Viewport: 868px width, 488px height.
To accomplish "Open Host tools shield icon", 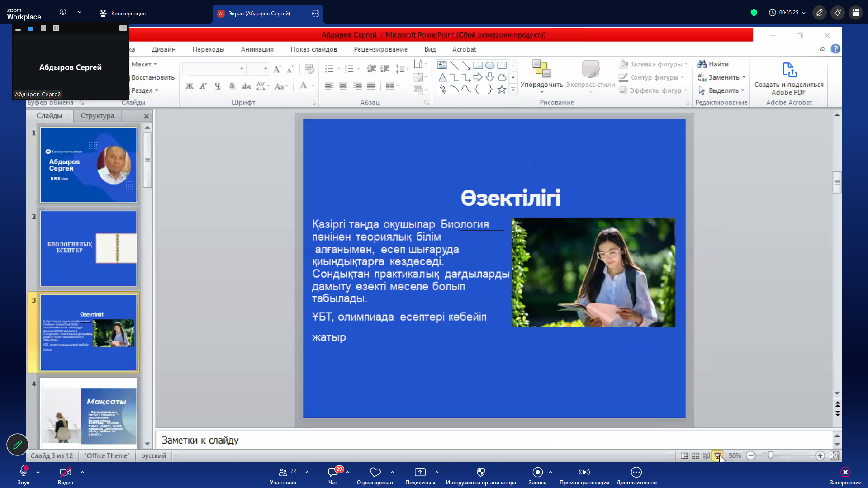I will pos(480,473).
